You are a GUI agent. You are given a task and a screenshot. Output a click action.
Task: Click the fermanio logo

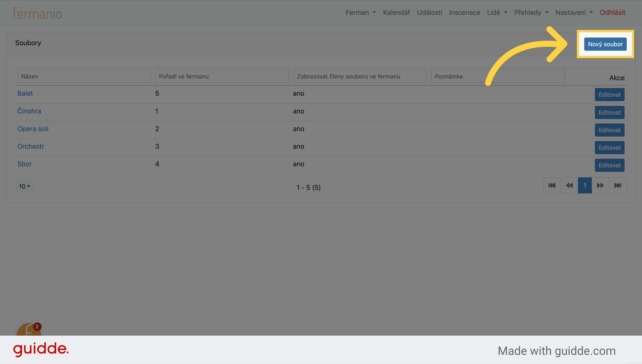click(x=38, y=13)
